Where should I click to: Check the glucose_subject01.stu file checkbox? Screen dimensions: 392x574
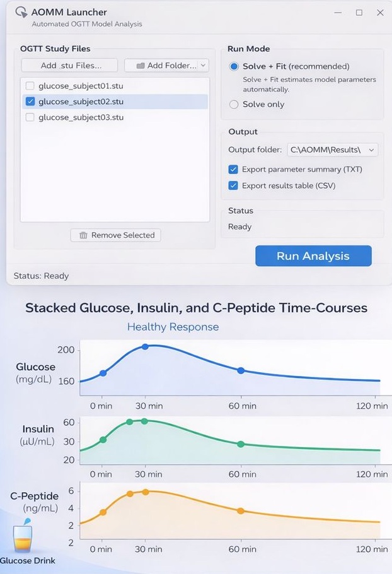(x=30, y=85)
